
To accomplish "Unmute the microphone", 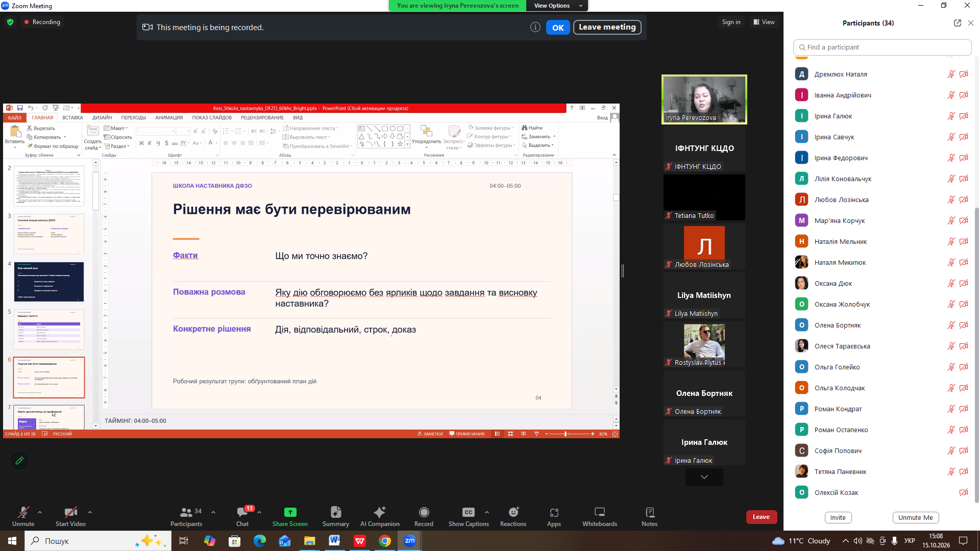I will [x=23, y=516].
